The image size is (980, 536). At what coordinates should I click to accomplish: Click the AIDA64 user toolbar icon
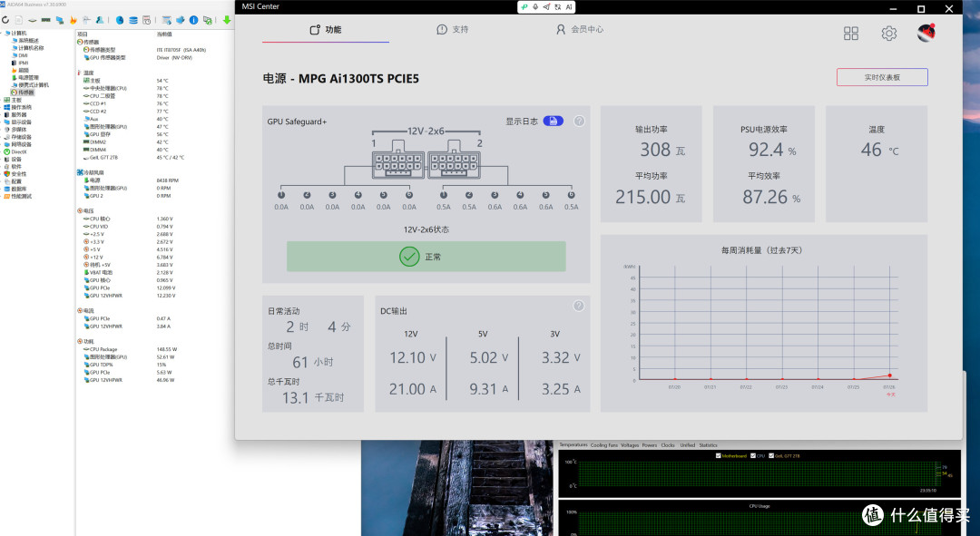[100, 20]
